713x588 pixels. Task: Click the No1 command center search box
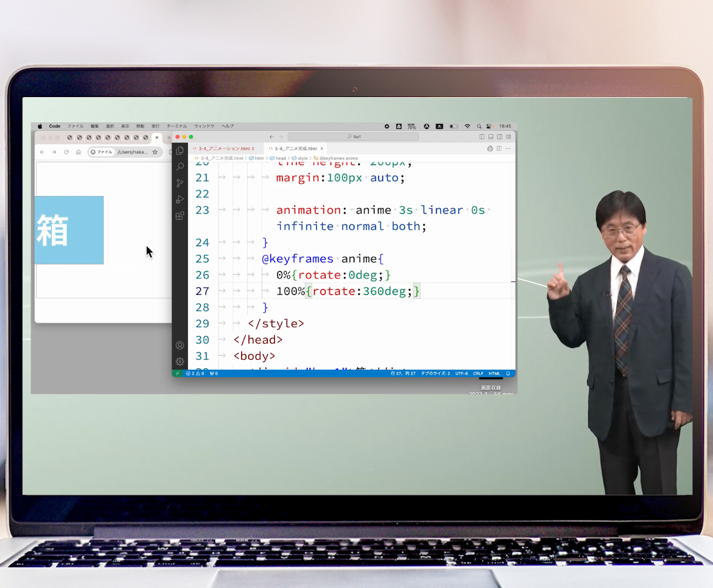click(x=353, y=137)
